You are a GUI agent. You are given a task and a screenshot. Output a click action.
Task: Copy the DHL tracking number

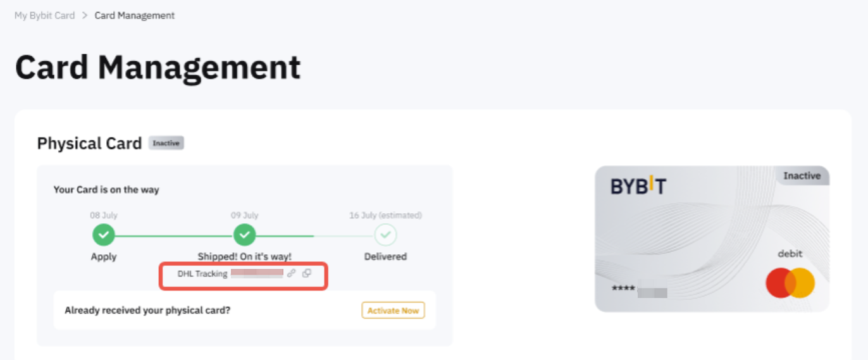coord(307,273)
